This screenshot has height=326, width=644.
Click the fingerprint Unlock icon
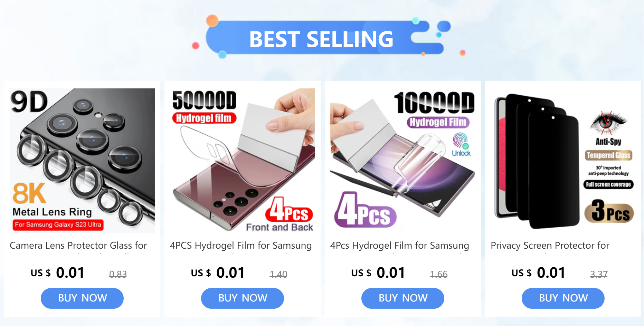point(461,145)
